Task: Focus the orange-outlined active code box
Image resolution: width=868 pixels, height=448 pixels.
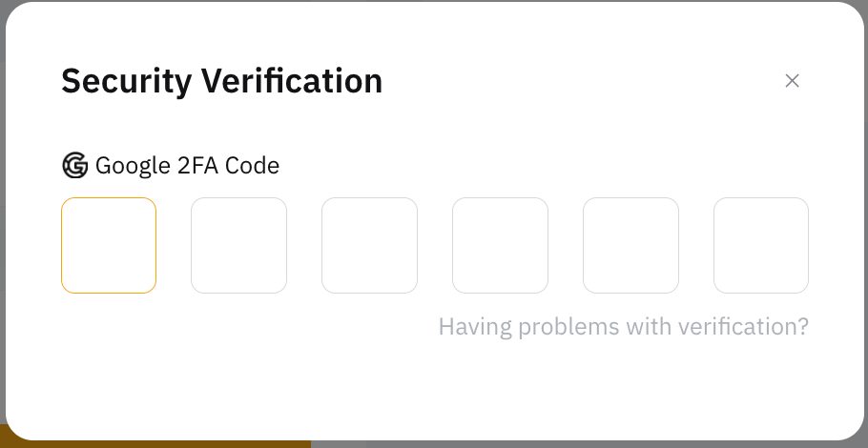Action: 109,245
